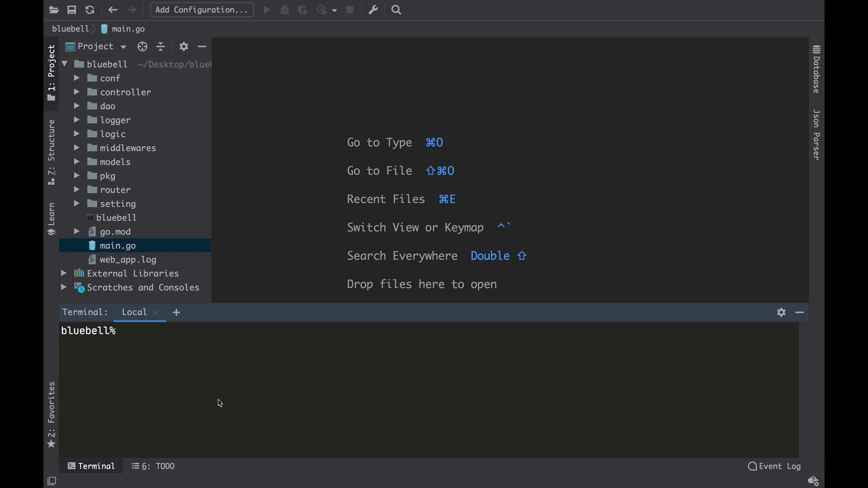The image size is (868, 488).
Task: Expand the controller folder
Action: click(x=77, y=92)
